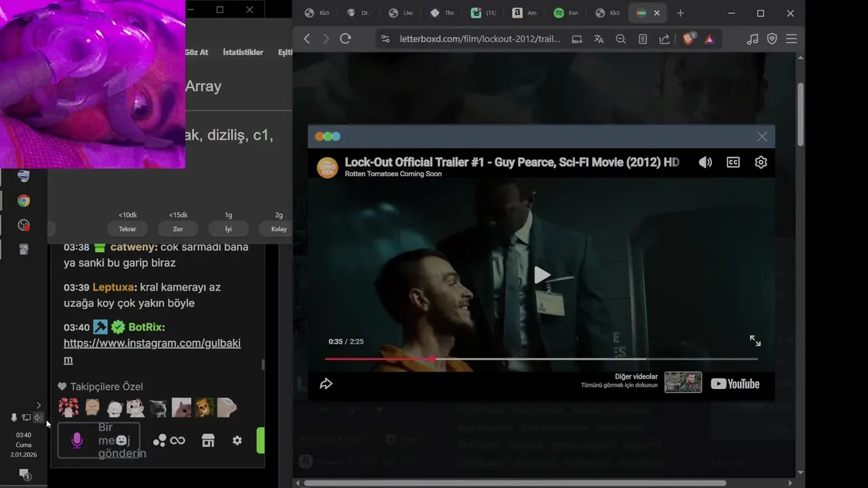Expand the system tray hidden icons chevron
The height and width of the screenshot is (488, 868).
38,405
